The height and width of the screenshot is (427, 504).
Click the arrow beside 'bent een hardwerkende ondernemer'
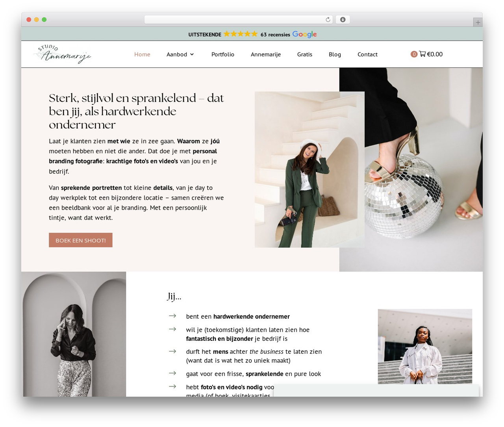172,316
